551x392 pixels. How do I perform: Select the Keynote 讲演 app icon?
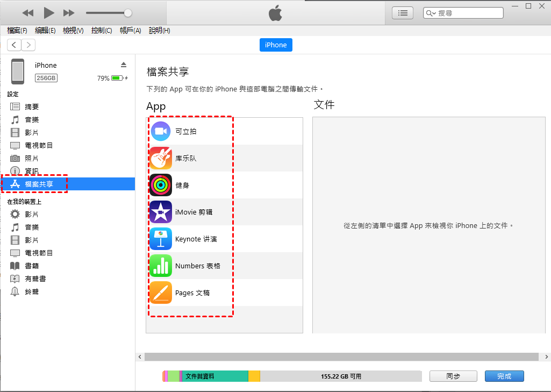(x=160, y=239)
